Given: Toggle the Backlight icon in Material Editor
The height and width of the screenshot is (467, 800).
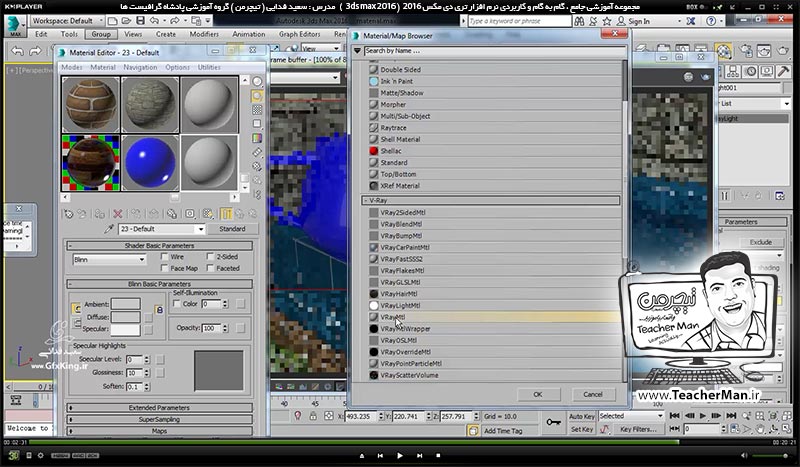Looking at the screenshot, I should 257,96.
